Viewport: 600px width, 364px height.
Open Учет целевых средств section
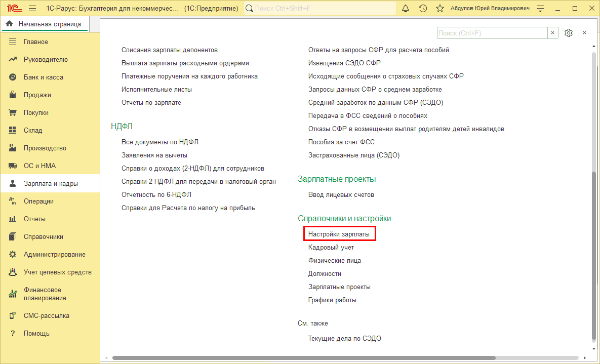pyautogui.click(x=57, y=272)
